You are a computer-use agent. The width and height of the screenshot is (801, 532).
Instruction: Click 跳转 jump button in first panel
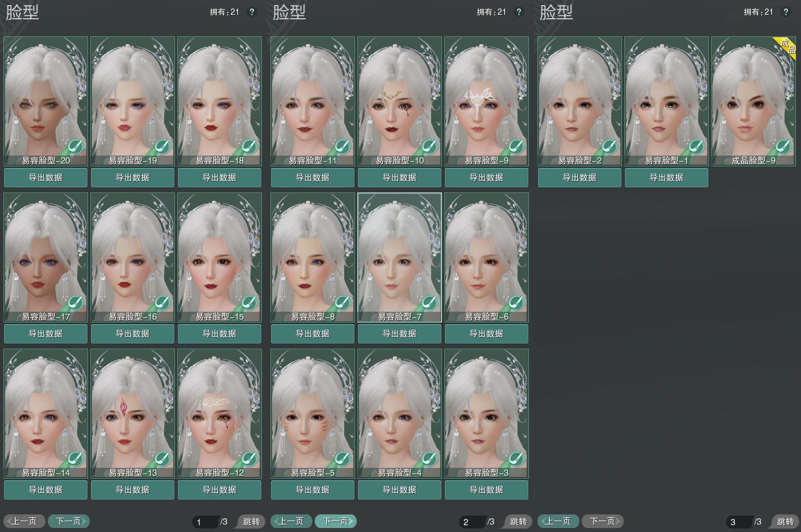(251, 522)
